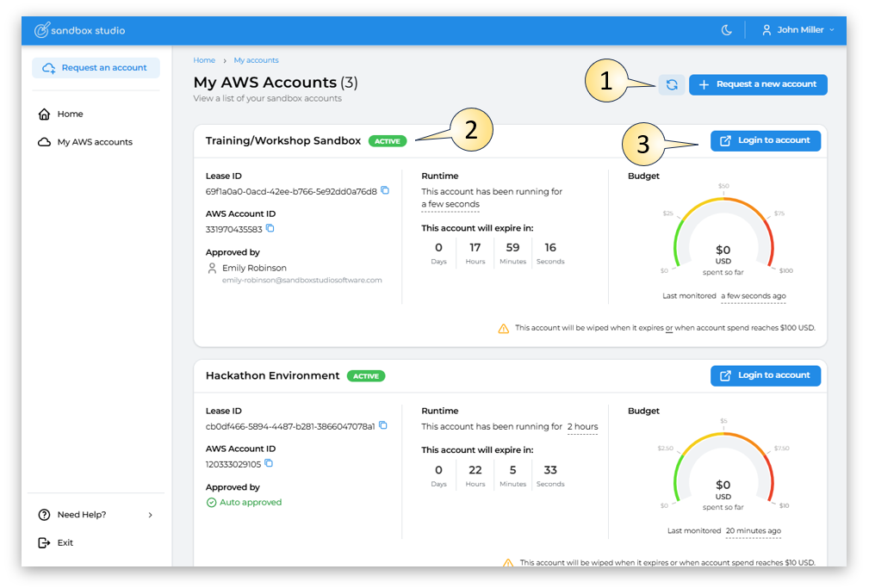The image size is (875, 588).
Task: Click the Exit door icon
Action: pyautogui.click(x=44, y=542)
